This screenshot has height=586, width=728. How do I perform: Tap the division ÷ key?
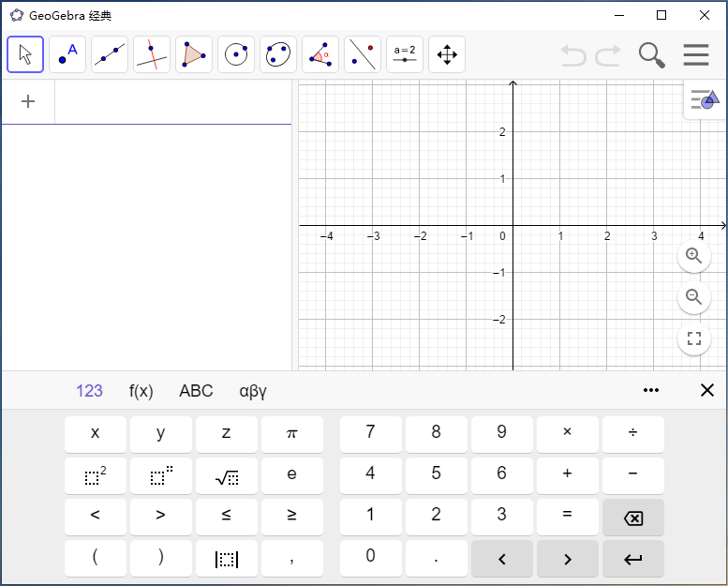tap(633, 434)
